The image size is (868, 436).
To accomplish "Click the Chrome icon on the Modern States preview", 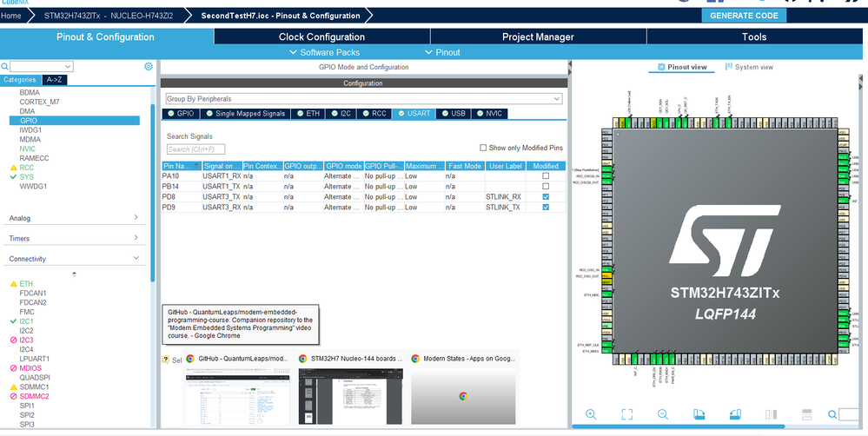I will [x=415, y=359].
